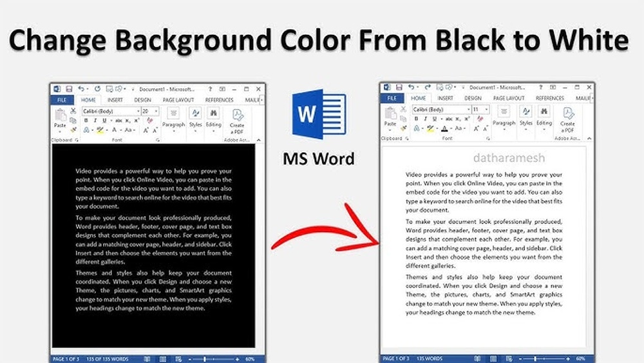Save document in the white-page Word window

tap(399, 87)
